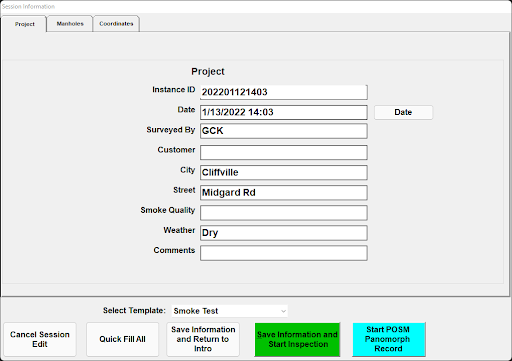Click the empty Smoke Quality field
This screenshot has width=512, height=361.
pyautogui.click(x=284, y=213)
